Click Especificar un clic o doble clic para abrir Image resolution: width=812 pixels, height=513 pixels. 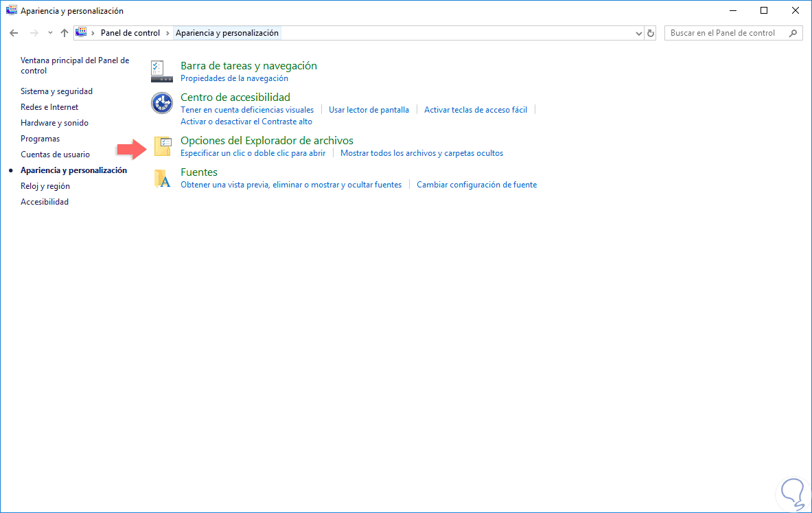253,153
